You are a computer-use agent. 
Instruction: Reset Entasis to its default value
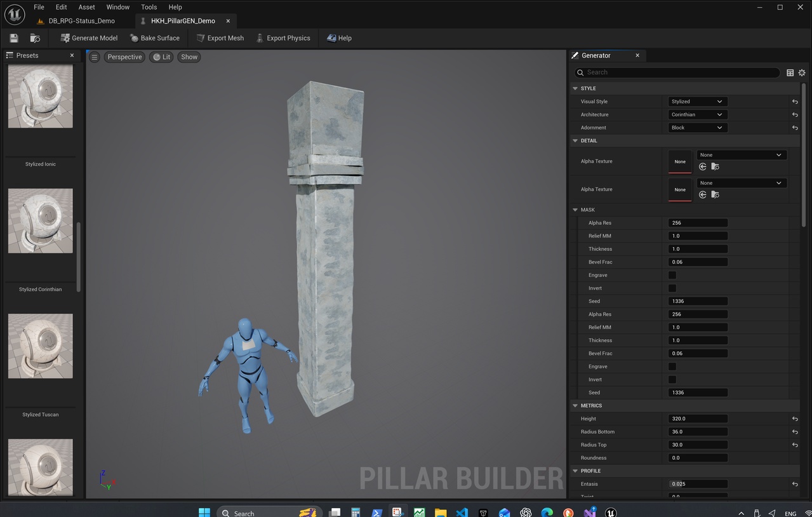[x=795, y=484]
